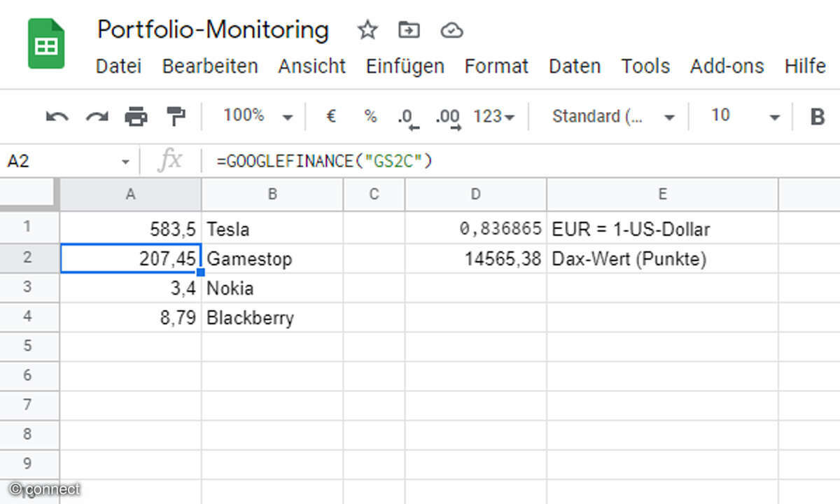The height and width of the screenshot is (504, 840).
Task: Decrease decimal places
Action: [408, 117]
